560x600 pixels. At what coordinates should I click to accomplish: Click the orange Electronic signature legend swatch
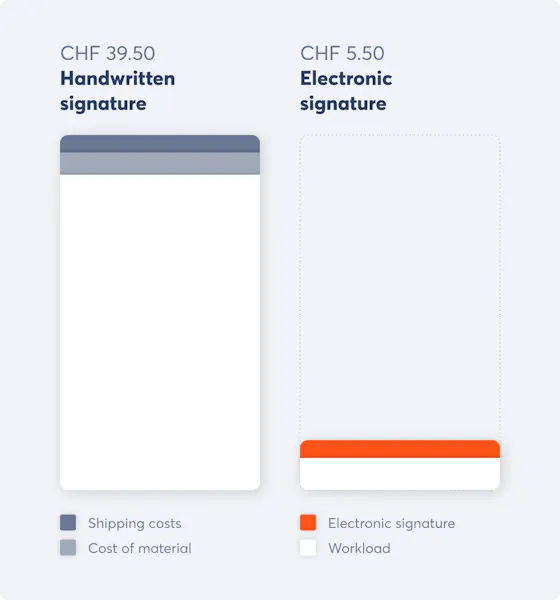coord(308,522)
